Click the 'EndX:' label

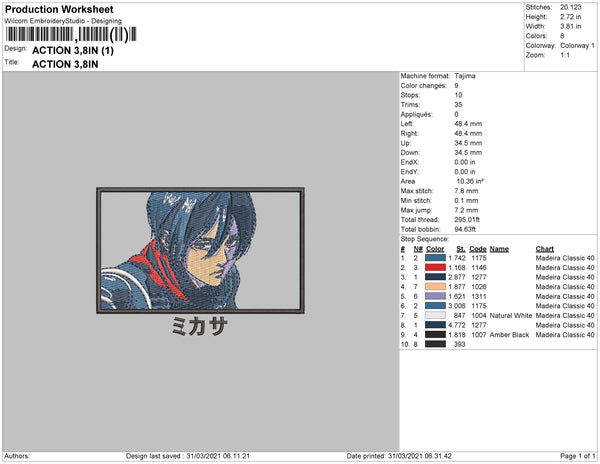[x=409, y=162]
